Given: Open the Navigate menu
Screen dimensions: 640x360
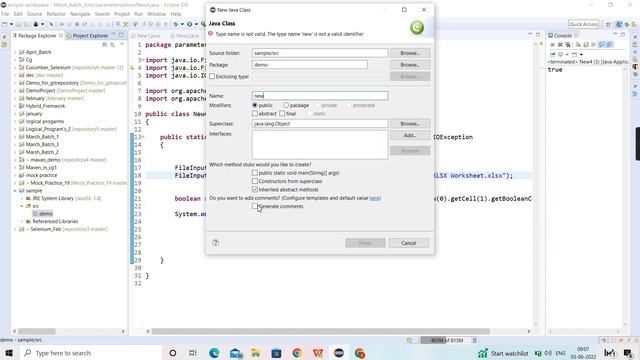Looking at the screenshot, I should [80, 14].
